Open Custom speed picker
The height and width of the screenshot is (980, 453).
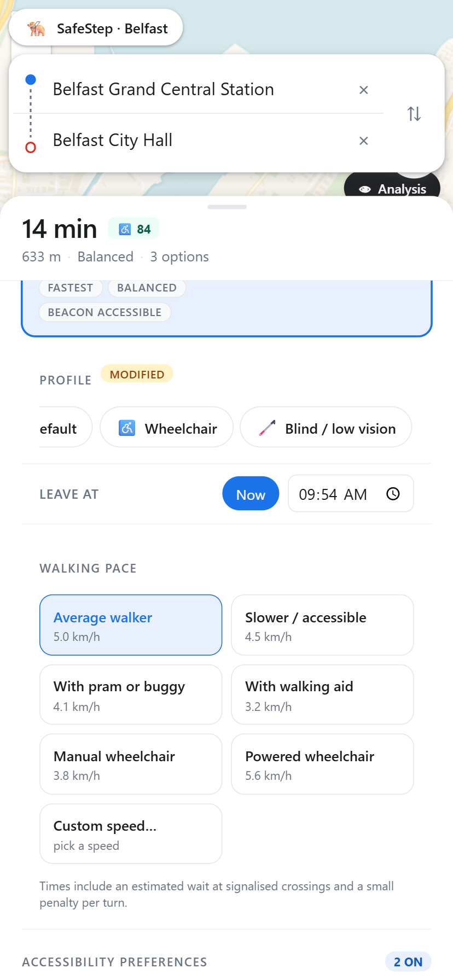(131, 834)
